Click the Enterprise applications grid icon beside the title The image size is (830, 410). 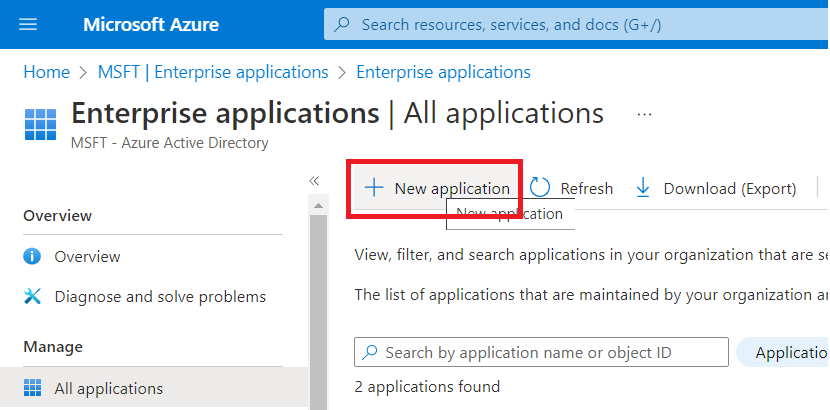click(40, 125)
